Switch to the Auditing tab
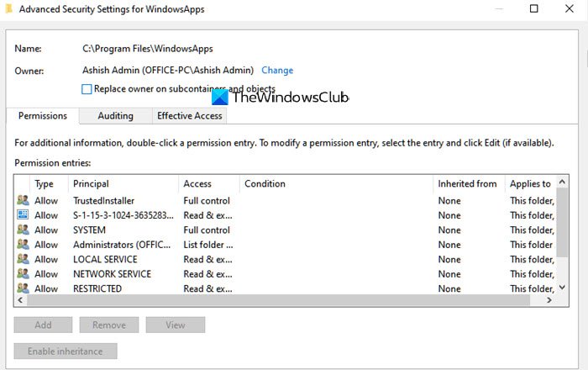588x370 pixels. [116, 116]
